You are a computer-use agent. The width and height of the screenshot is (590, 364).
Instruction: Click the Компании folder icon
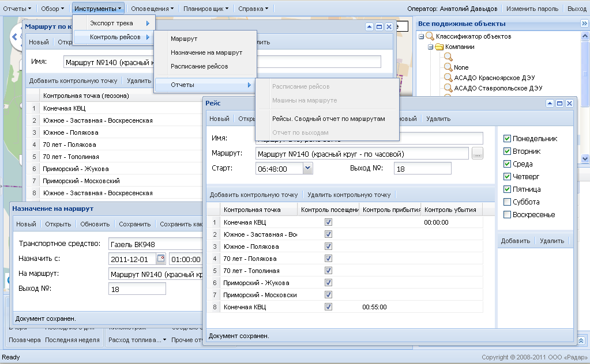[x=439, y=47]
